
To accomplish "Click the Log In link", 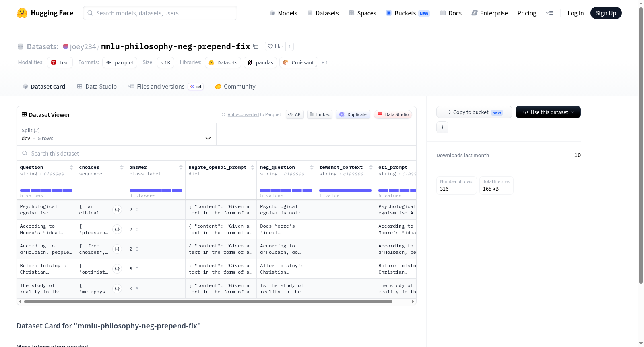I will point(576,13).
